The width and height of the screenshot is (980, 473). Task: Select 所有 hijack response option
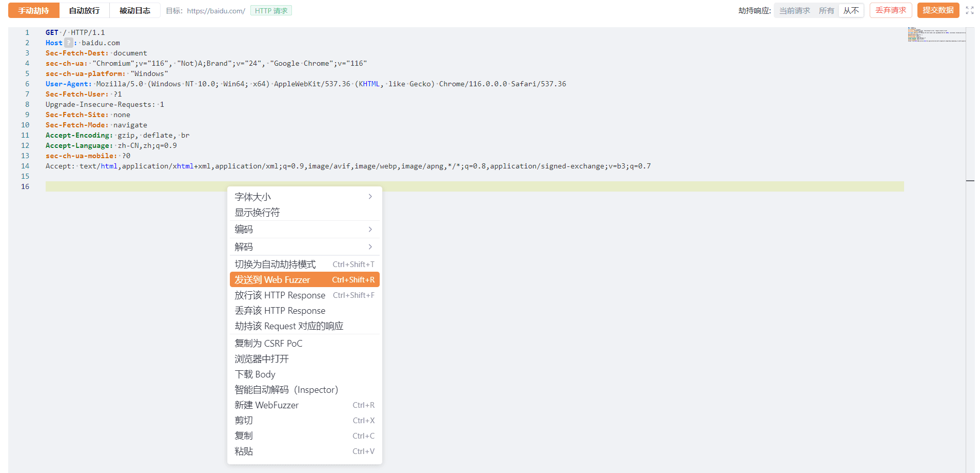(826, 11)
